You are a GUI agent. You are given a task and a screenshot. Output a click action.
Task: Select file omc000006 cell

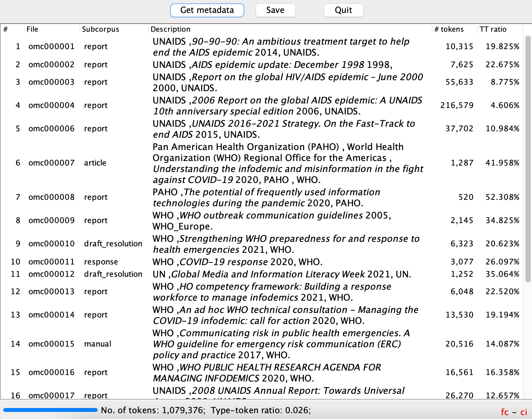[51, 129]
